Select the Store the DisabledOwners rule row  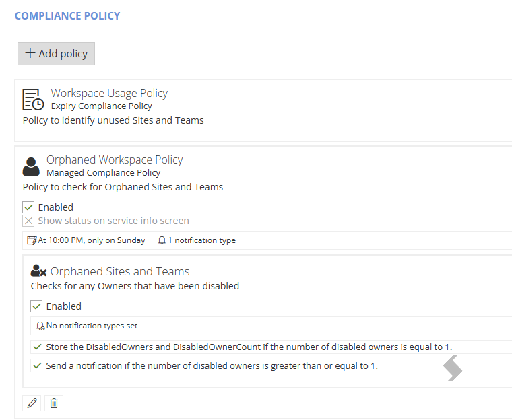coord(271,347)
